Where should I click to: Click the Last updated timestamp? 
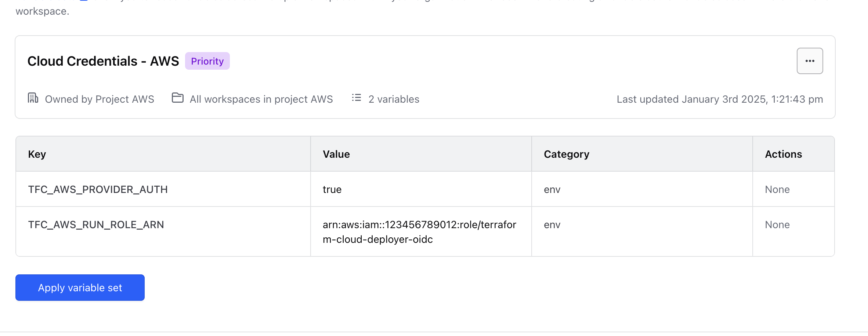719,99
